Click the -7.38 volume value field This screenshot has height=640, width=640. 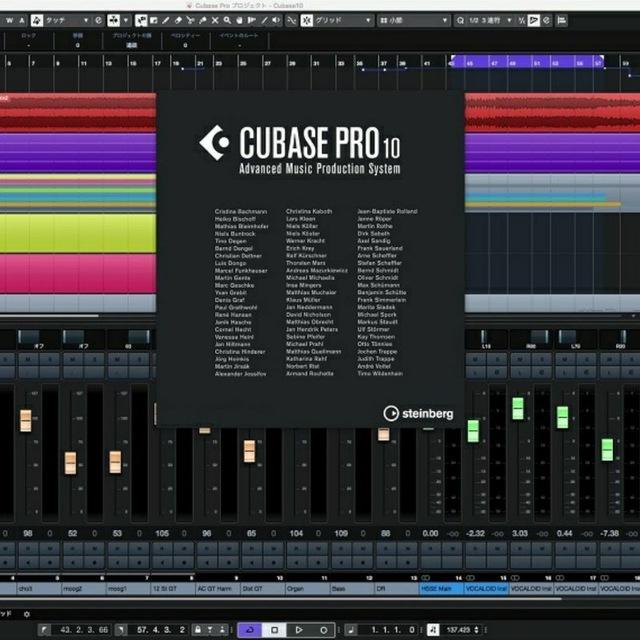(610, 533)
